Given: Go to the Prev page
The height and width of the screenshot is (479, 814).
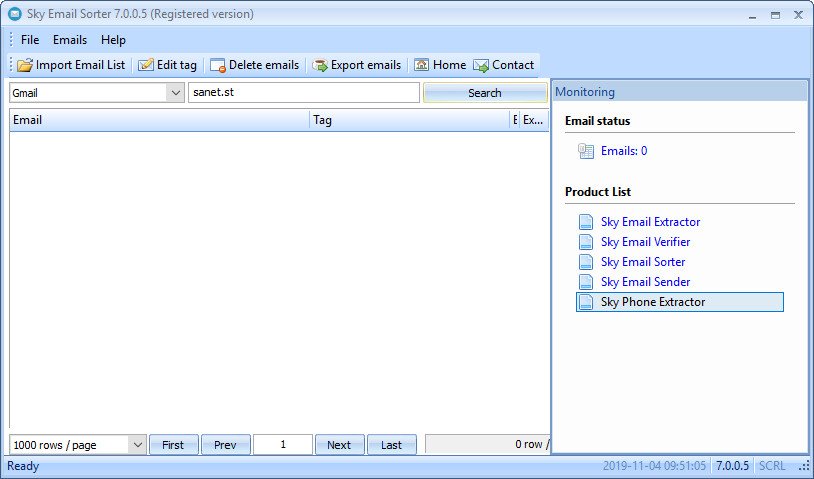Looking at the screenshot, I should point(225,445).
